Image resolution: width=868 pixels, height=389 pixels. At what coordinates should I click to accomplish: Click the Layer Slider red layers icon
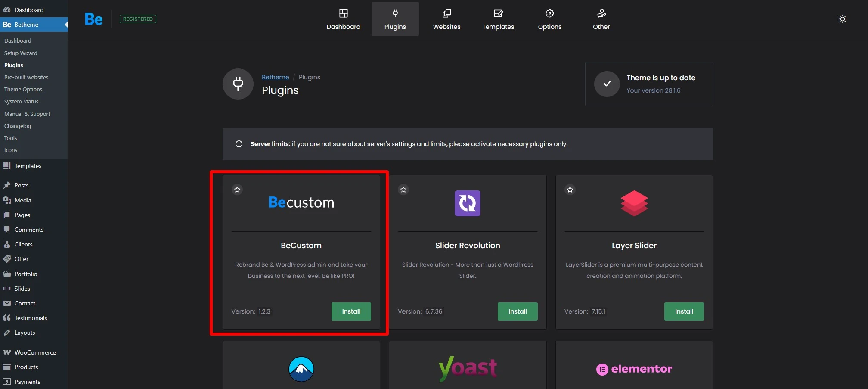coord(634,203)
